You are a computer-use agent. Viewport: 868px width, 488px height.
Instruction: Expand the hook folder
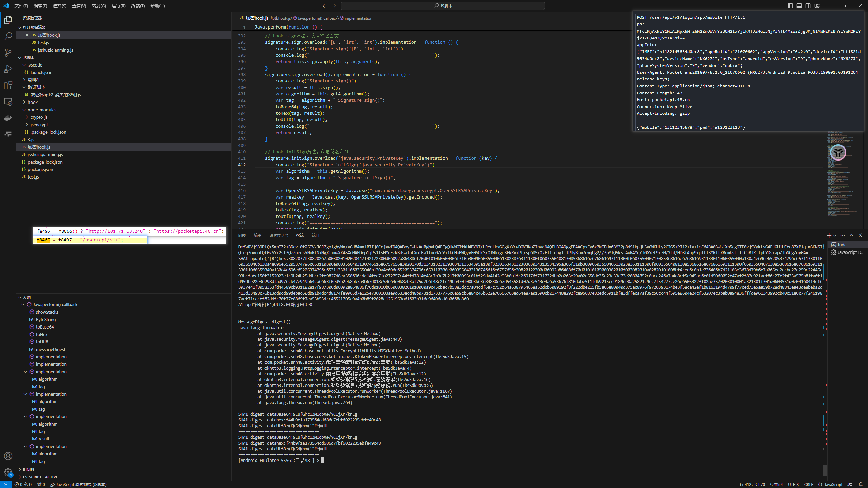point(33,102)
